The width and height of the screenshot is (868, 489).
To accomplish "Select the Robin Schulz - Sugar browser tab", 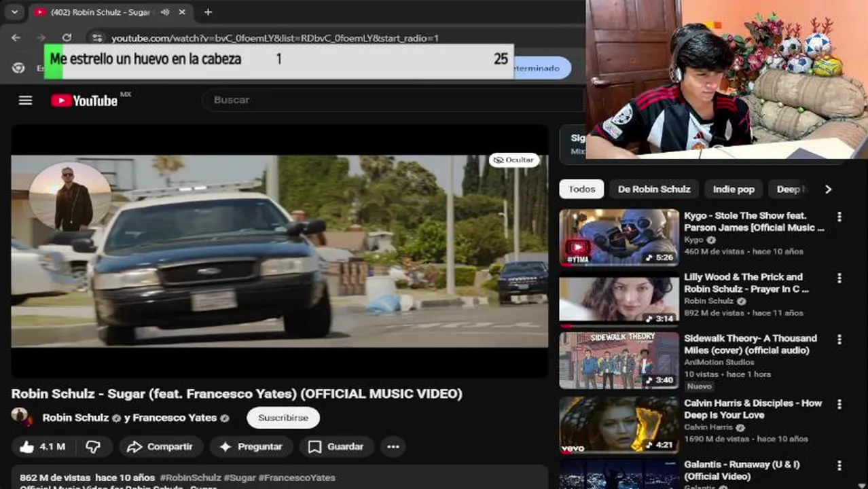I will [x=101, y=12].
